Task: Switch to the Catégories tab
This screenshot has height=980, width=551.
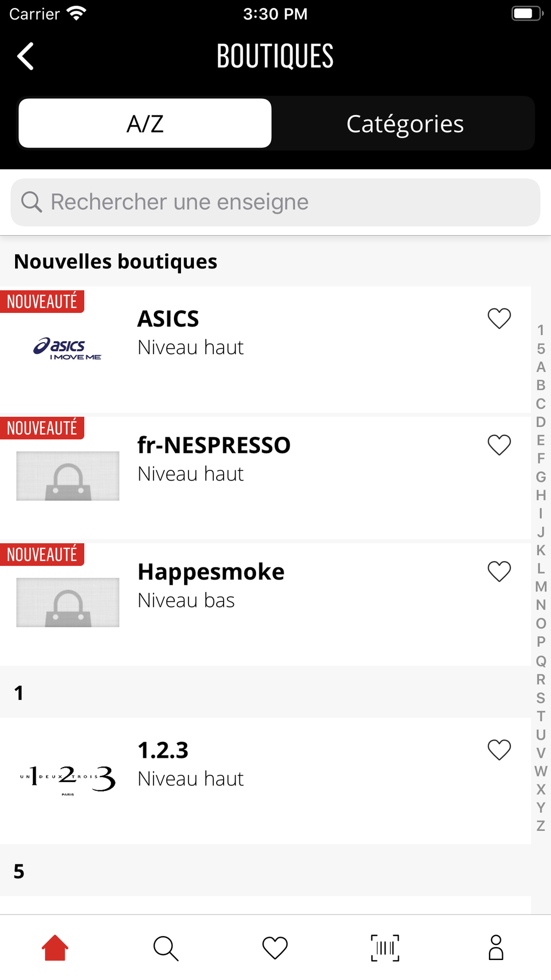Action: (x=405, y=123)
